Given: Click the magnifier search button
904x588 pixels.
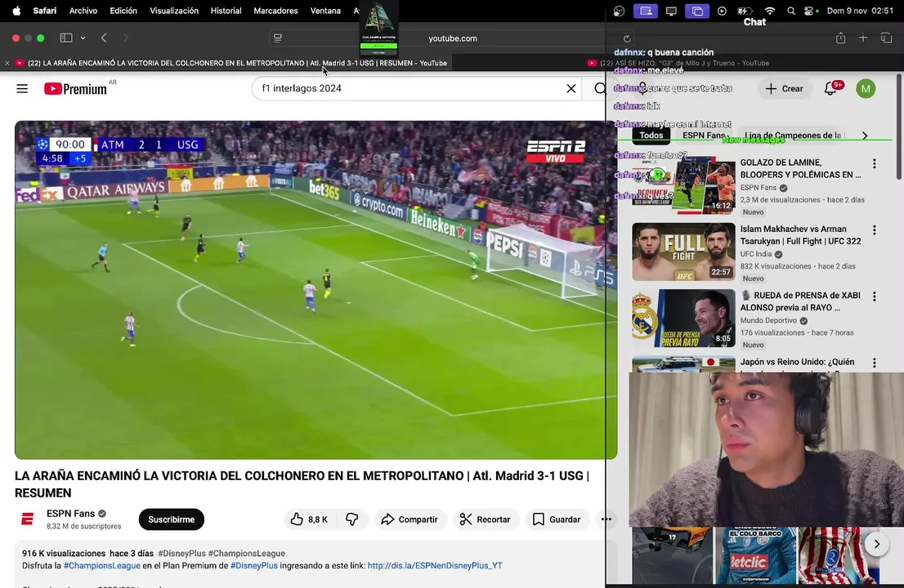Looking at the screenshot, I should [600, 88].
